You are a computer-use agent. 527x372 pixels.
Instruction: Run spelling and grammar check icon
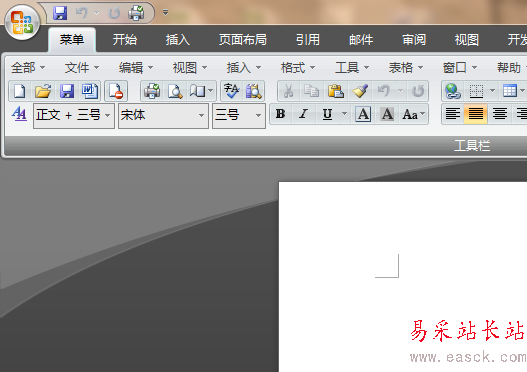(x=232, y=91)
